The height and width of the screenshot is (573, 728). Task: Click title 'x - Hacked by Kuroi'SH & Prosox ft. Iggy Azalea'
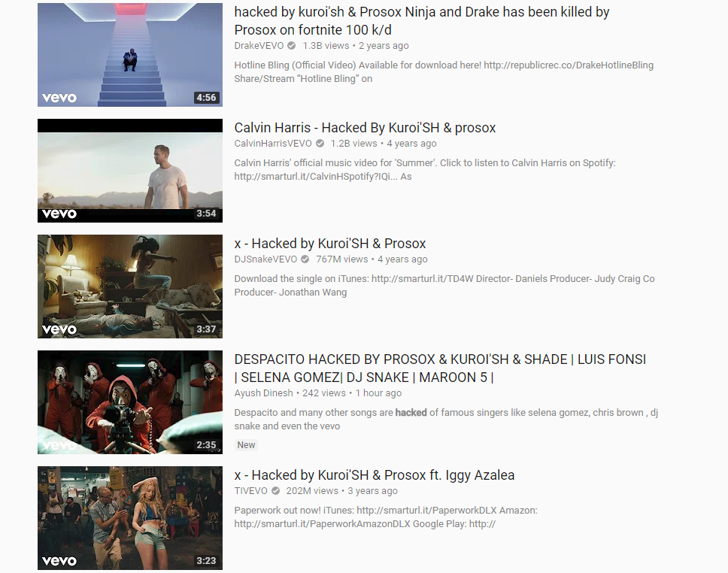click(x=375, y=475)
